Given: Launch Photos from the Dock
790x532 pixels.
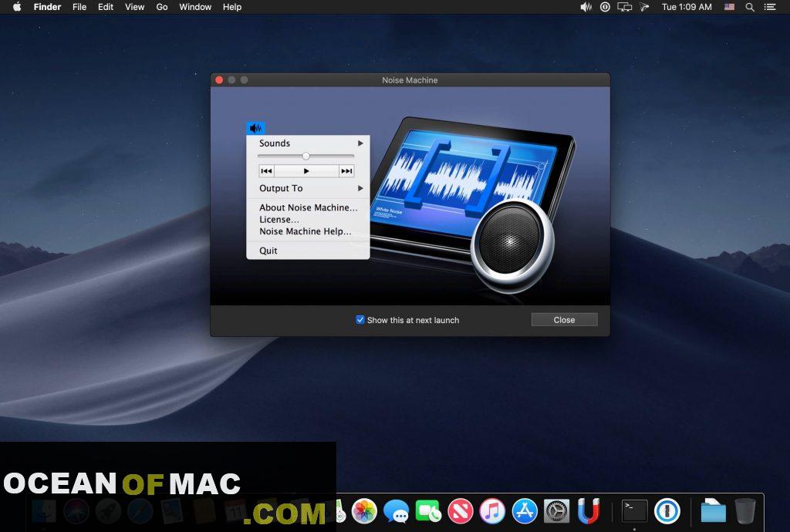Looking at the screenshot, I should pyautogui.click(x=364, y=510).
